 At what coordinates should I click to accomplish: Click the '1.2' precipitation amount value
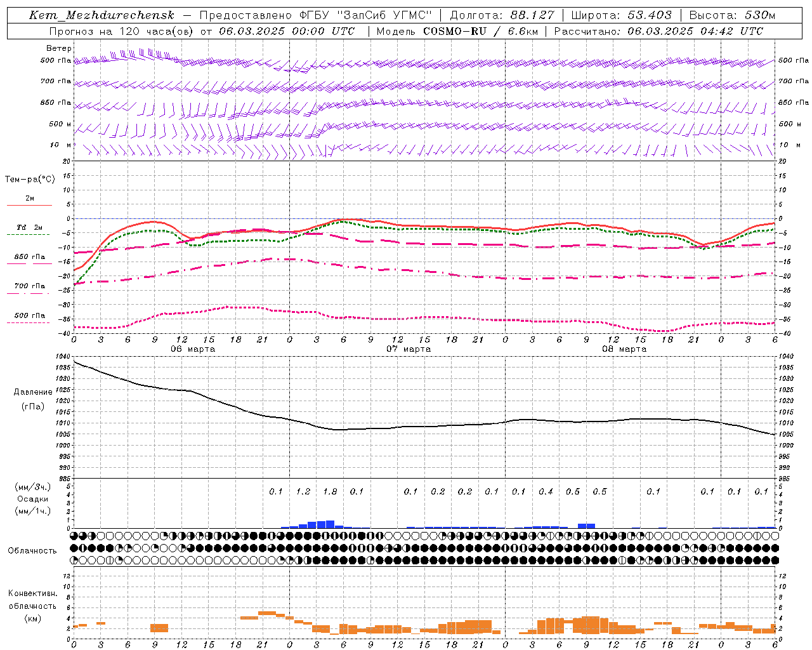click(303, 491)
